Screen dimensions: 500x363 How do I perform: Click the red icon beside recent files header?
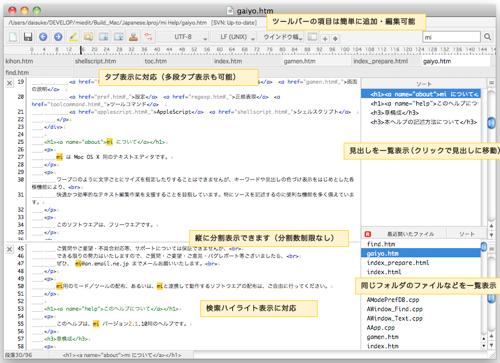tap(368, 234)
